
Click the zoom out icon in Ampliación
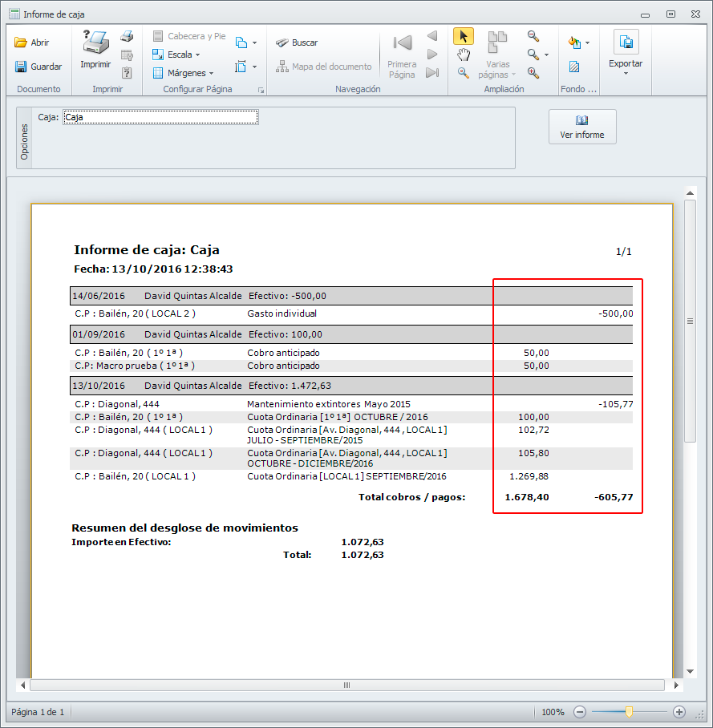[x=533, y=36]
